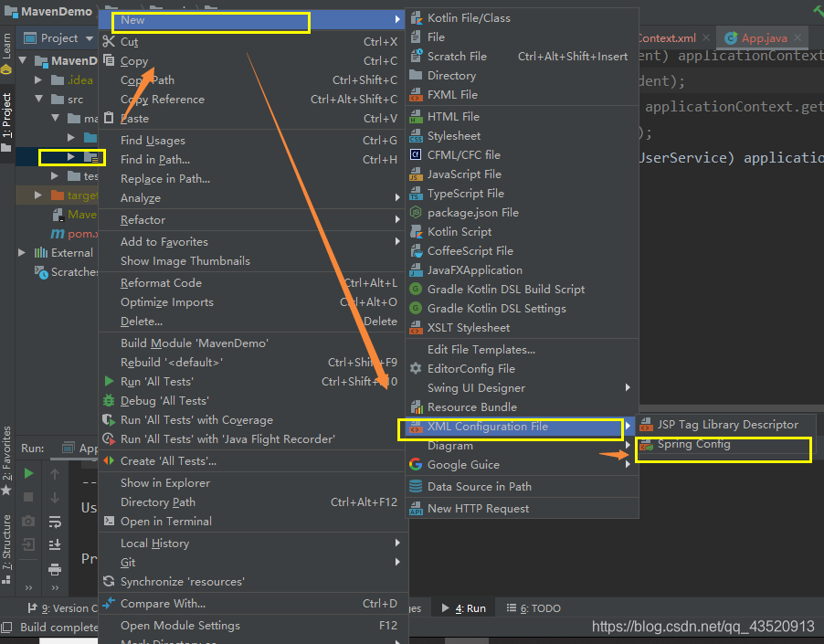Create New HTTP Request
Viewport: 824px width, 644px height.
tap(522, 509)
